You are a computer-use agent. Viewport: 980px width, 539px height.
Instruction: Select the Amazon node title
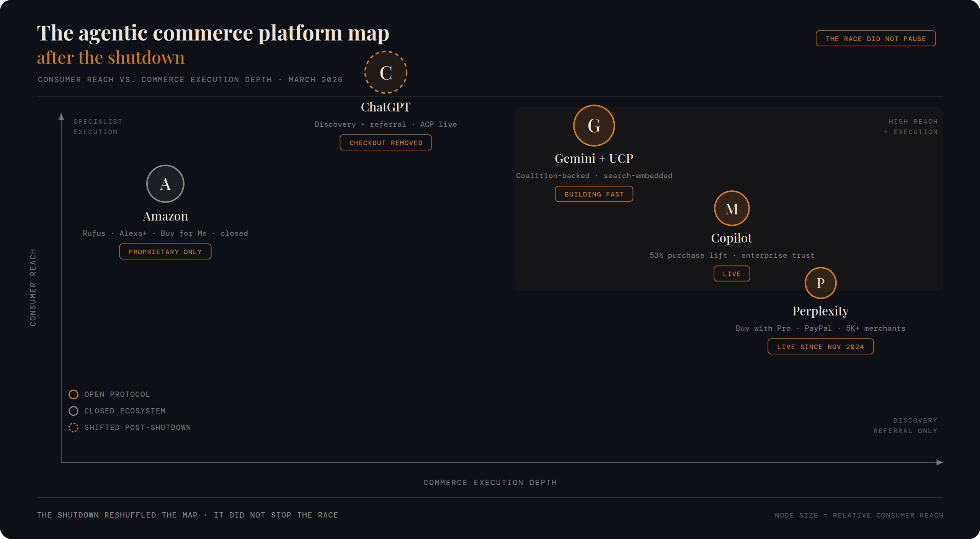coord(165,216)
